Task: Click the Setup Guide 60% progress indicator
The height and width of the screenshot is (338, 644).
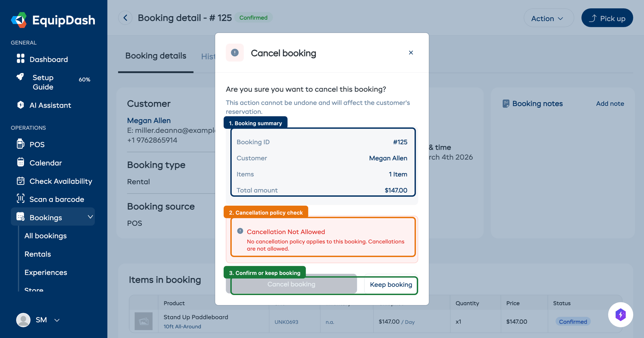Action: 84,80
